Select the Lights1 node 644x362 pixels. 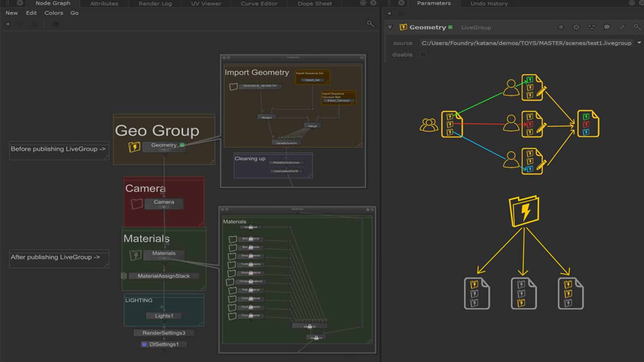[x=164, y=316]
